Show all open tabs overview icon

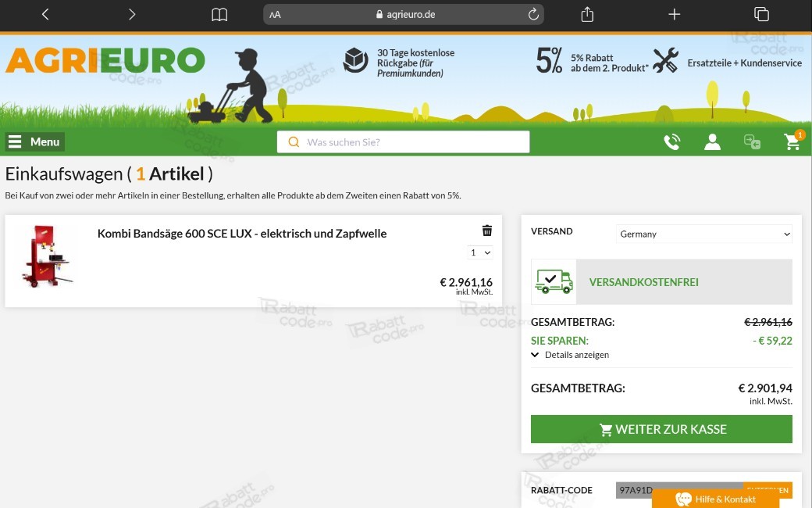[x=761, y=14]
